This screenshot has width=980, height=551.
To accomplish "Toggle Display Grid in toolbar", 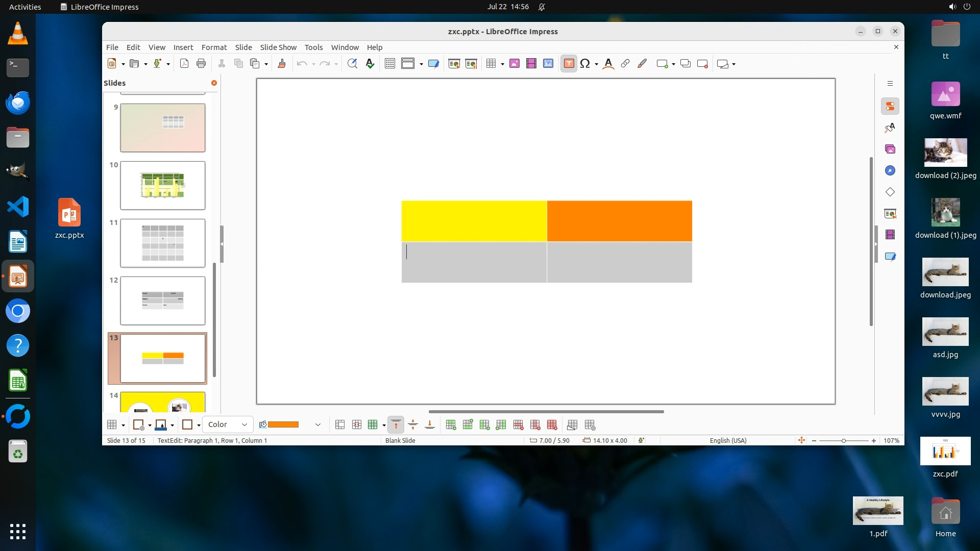I will (x=390, y=64).
